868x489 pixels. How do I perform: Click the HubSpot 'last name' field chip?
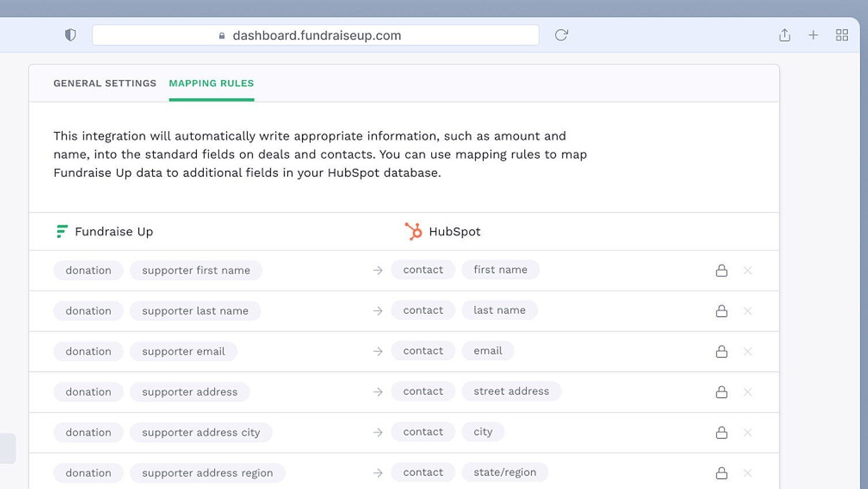pyautogui.click(x=499, y=310)
